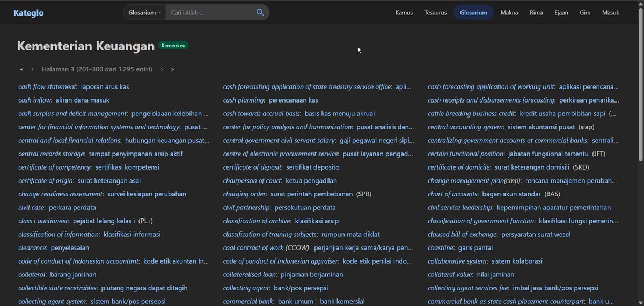The width and height of the screenshot is (644, 306).
Task: Open 'coal contract of work (CCOW)' term
Action: tap(266, 247)
